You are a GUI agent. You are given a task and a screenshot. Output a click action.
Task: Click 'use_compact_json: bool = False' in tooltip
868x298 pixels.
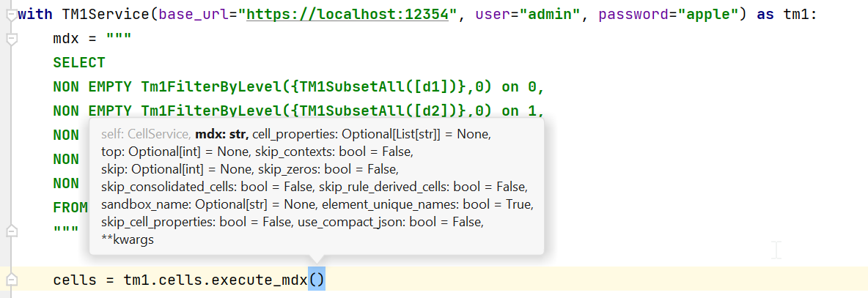pyautogui.click(x=391, y=223)
